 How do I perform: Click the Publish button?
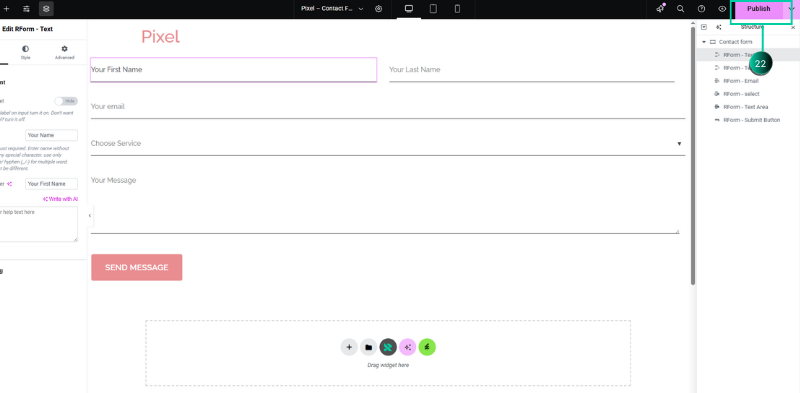click(x=759, y=9)
